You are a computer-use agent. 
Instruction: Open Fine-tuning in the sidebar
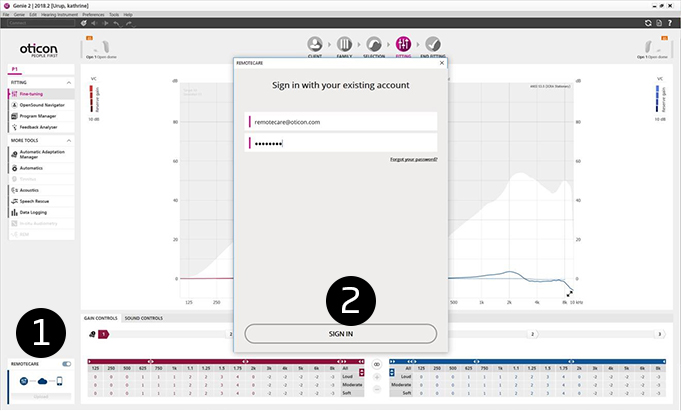coord(41,94)
